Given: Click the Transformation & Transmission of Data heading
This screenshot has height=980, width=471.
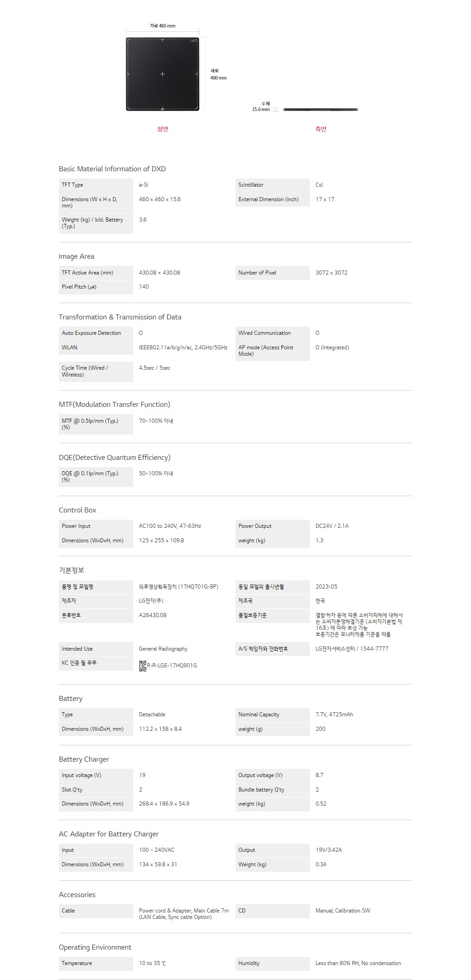Looking at the screenshot, I should (x=120, y=317).
